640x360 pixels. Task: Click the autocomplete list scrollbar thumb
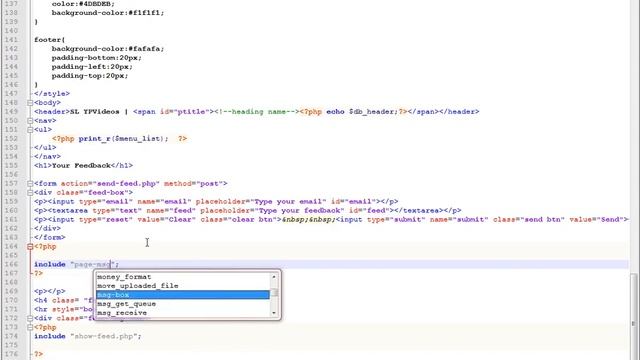pos(274,292)
